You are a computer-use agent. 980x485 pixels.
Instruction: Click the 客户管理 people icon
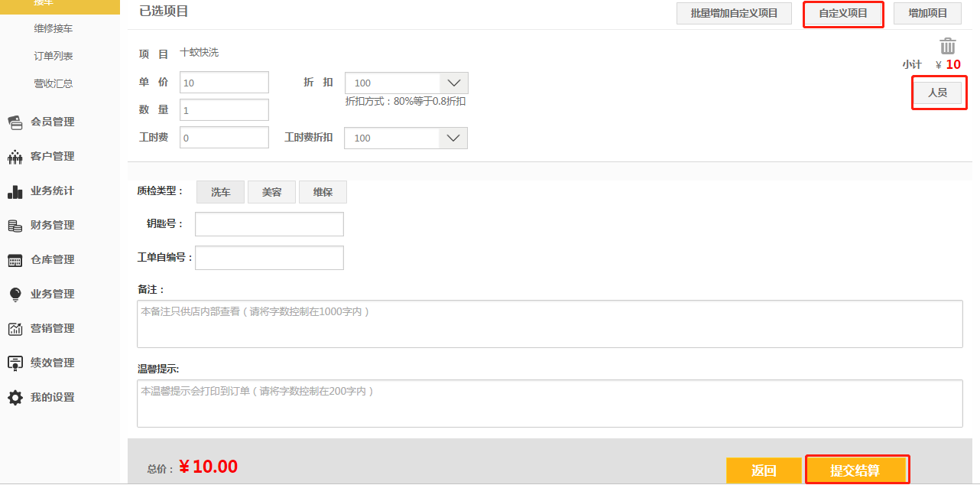coord(15,157)
